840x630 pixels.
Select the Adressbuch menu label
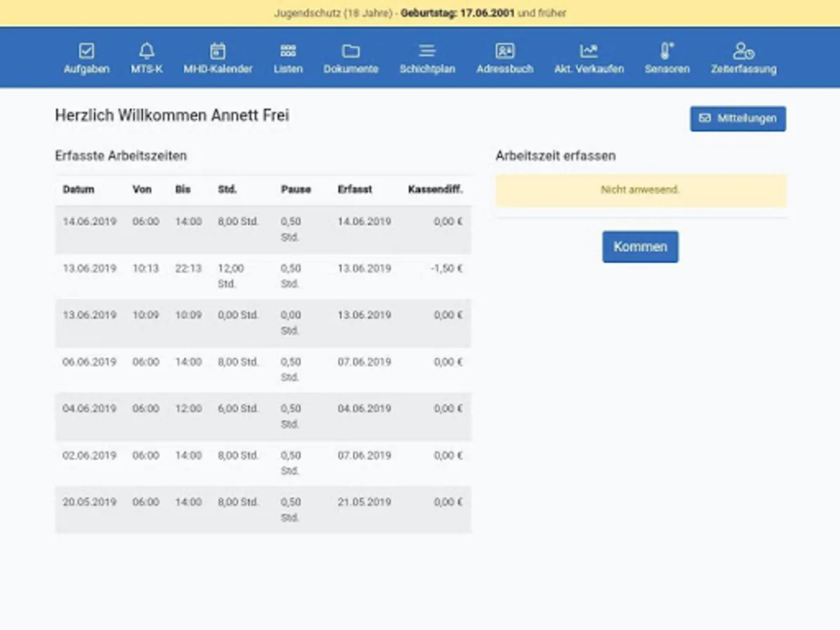point(505,69)
